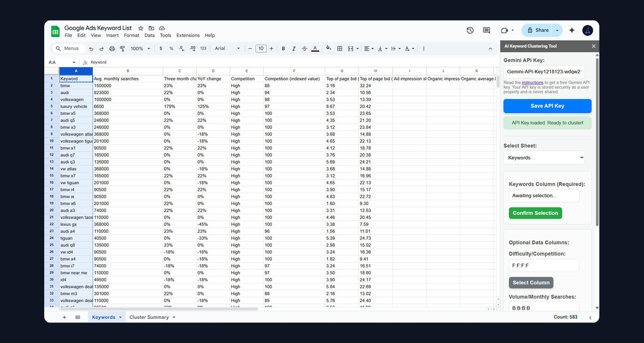
Task: Open text rotation dropdown
Action: tap(410, 48)
